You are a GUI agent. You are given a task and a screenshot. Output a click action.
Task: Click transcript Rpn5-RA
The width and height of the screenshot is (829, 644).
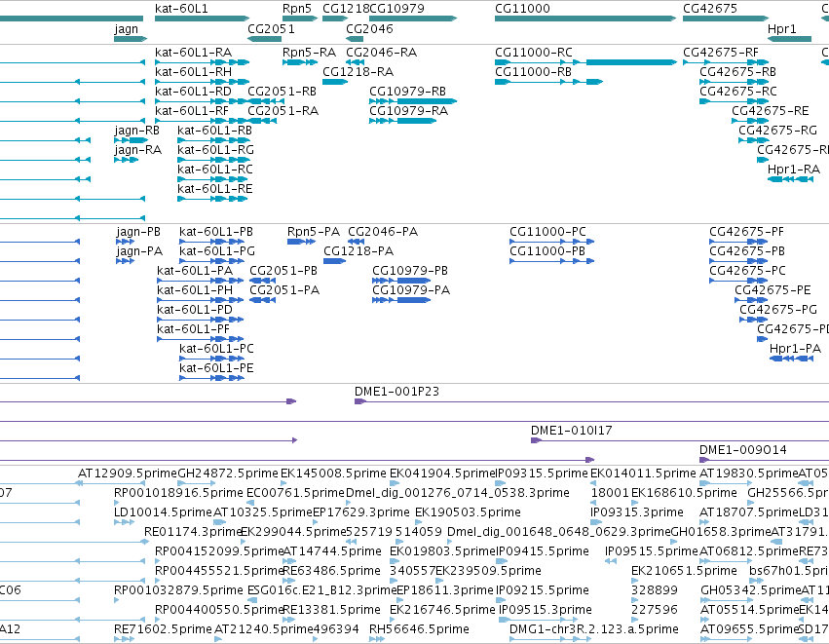click(309, 53)
